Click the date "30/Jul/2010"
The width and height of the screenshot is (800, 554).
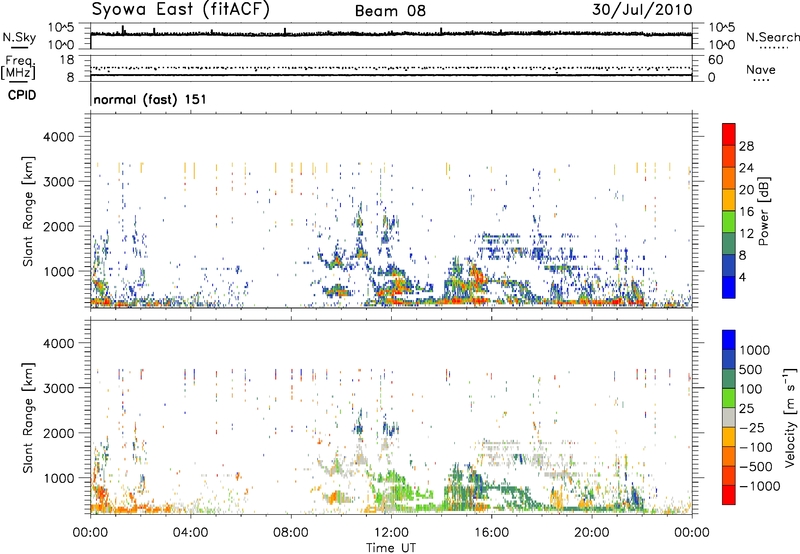point(642,10)
